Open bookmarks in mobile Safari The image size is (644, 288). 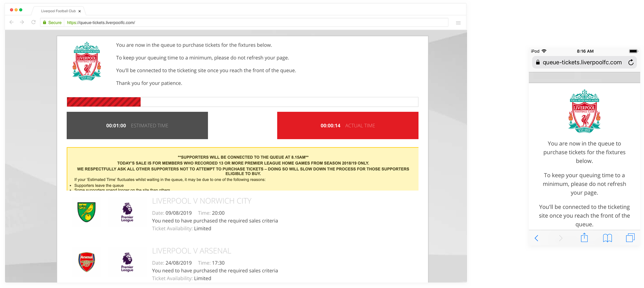click(x=607, y=238)
